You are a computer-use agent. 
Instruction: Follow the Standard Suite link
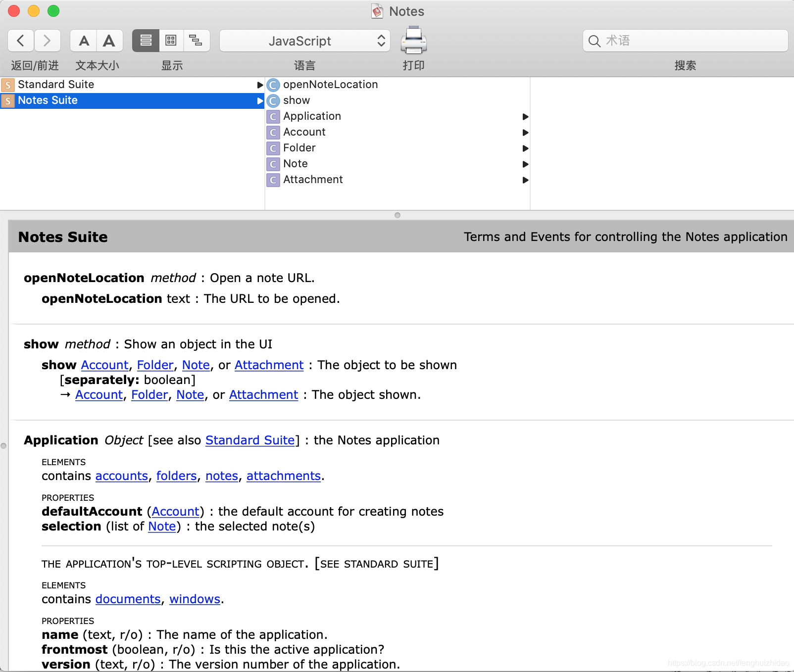point(250,440)
